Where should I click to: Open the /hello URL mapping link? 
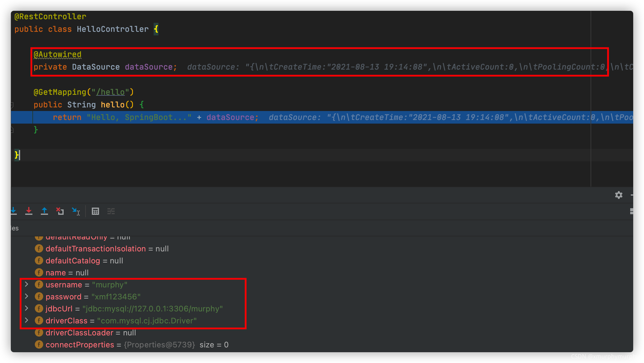tap(110, 92)
